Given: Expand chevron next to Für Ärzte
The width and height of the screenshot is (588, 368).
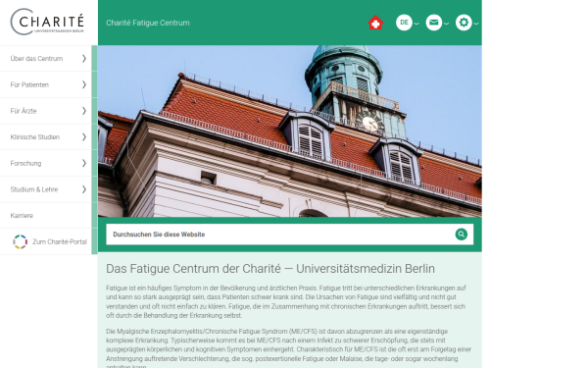Looking at the screenshot, I should (84, 111).
